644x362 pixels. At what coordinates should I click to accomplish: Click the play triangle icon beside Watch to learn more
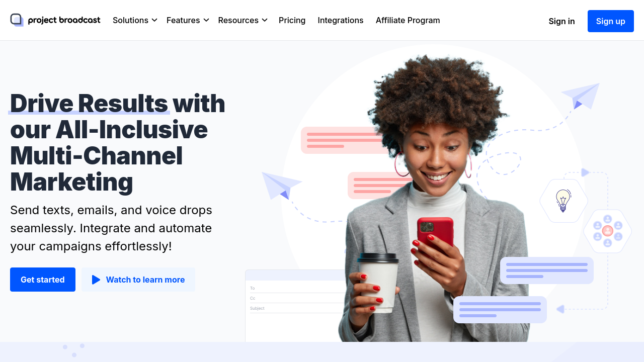tap(96, 280)
